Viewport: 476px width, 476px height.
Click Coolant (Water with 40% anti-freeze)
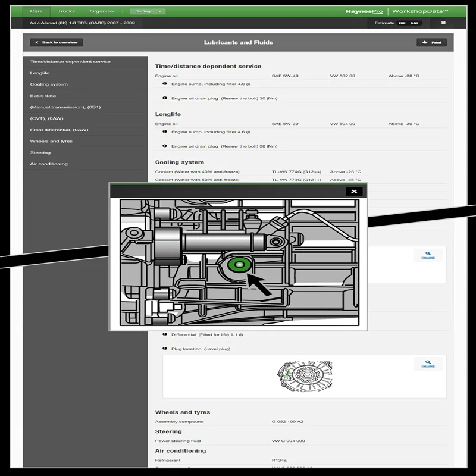click(197, 172)
